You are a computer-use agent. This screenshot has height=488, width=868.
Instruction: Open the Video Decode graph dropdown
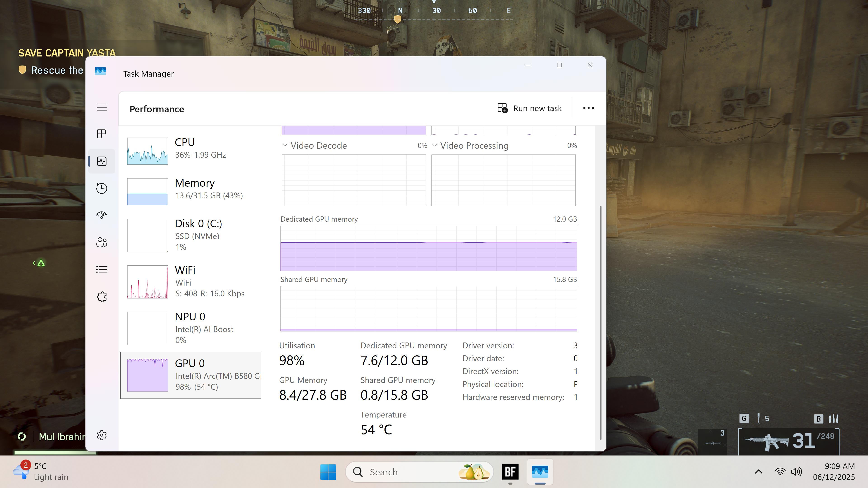285,145
